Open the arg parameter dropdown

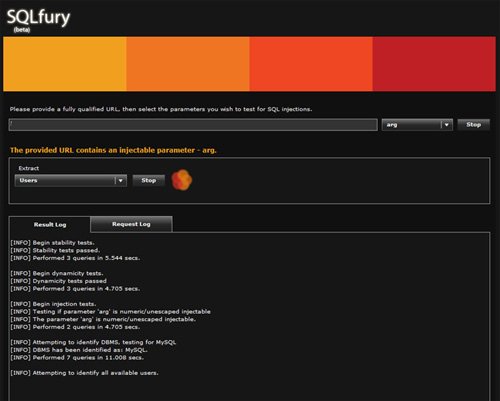pos(417,125)
